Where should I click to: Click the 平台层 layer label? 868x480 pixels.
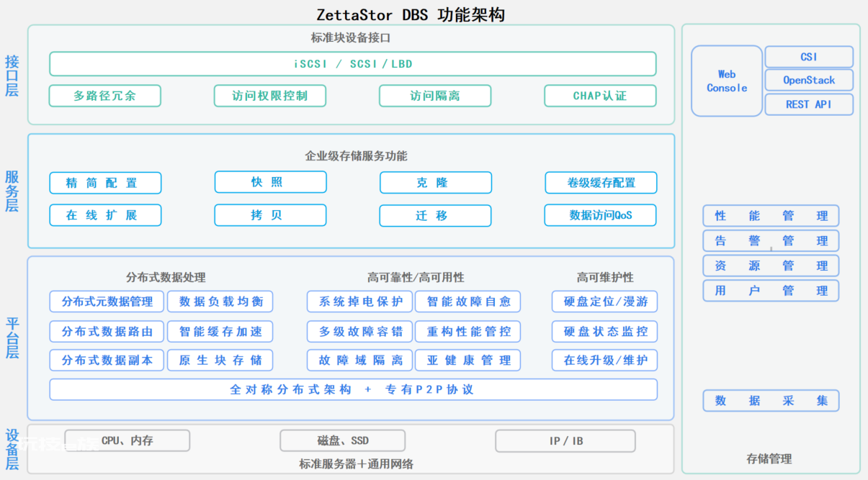(x=12, y=338)
